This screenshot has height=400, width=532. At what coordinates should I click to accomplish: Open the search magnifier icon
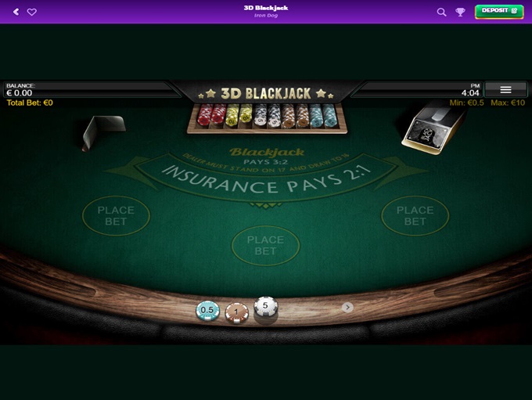pos(441,13)
